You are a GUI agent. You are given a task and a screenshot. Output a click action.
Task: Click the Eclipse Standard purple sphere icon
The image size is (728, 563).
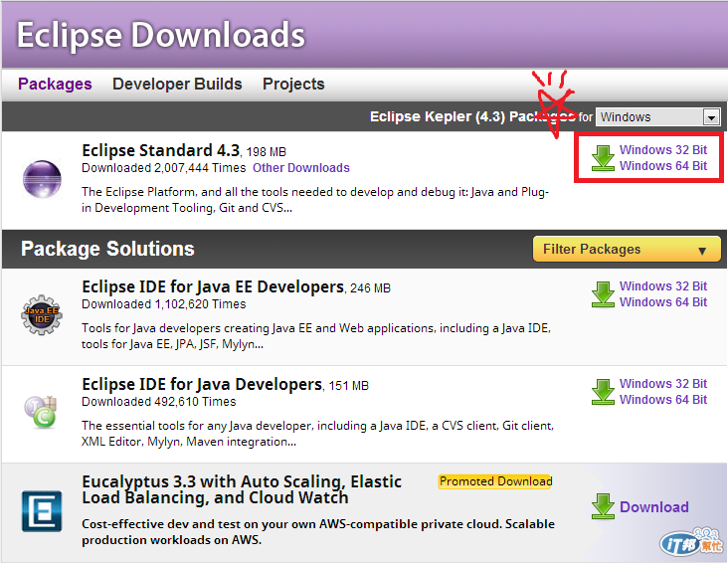click(x=42, y=179)
